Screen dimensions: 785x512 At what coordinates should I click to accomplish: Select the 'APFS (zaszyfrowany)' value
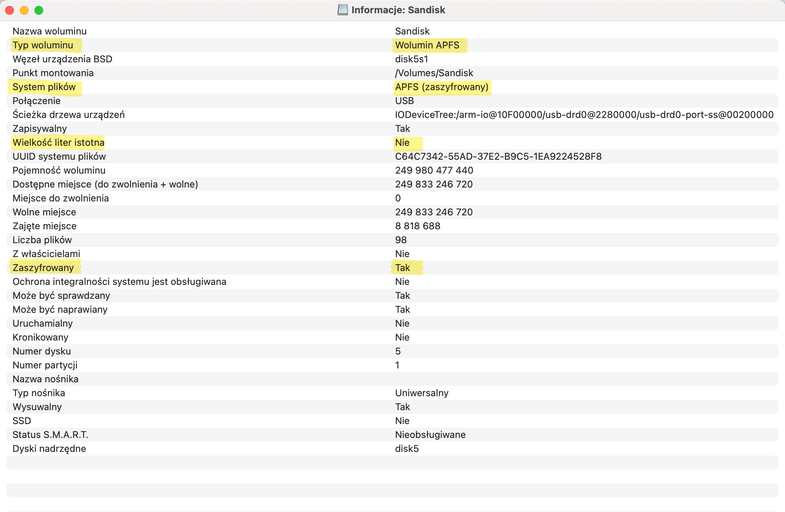click(442, 87)
